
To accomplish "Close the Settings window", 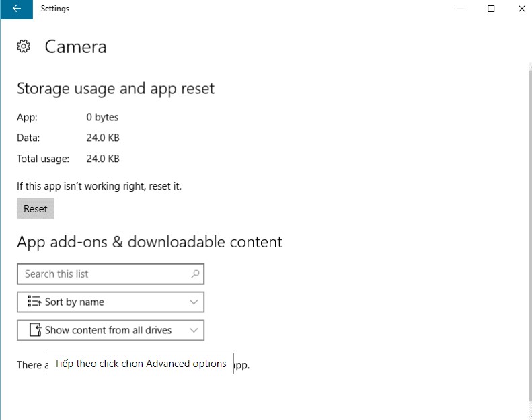I will coord(522,9).
